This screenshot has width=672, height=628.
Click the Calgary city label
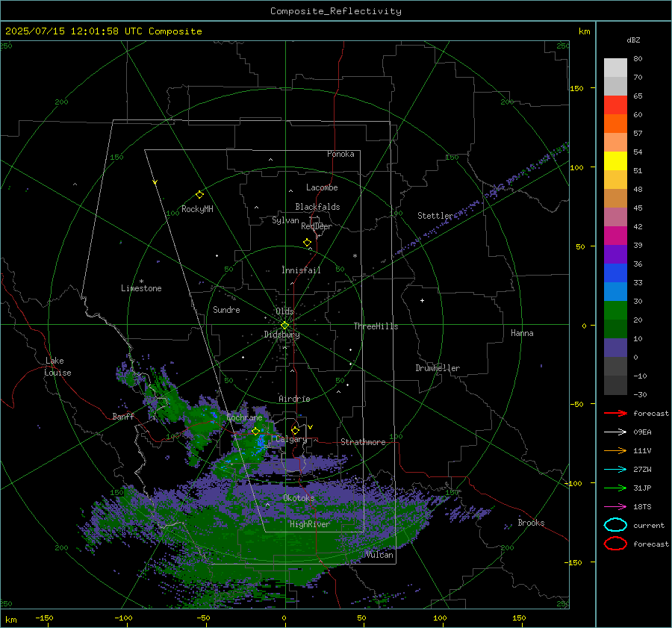(291, 439)
